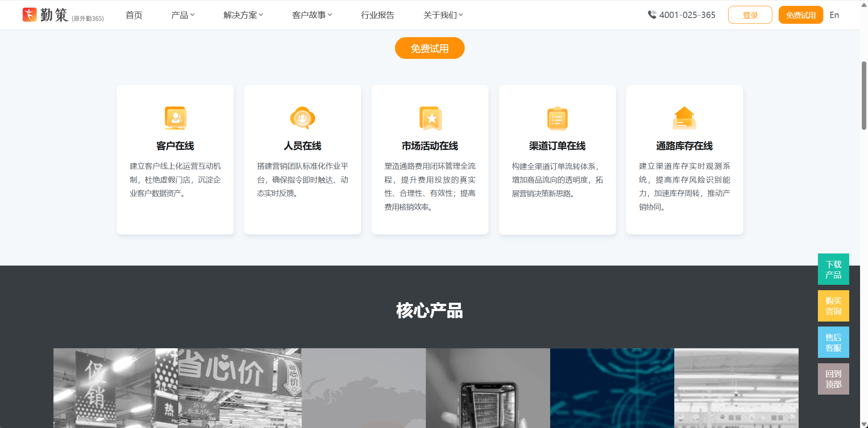This screenshot has height=428, width=868.
Task: Open the 行业报告 navigation item
Action: [x=377, y=15]
